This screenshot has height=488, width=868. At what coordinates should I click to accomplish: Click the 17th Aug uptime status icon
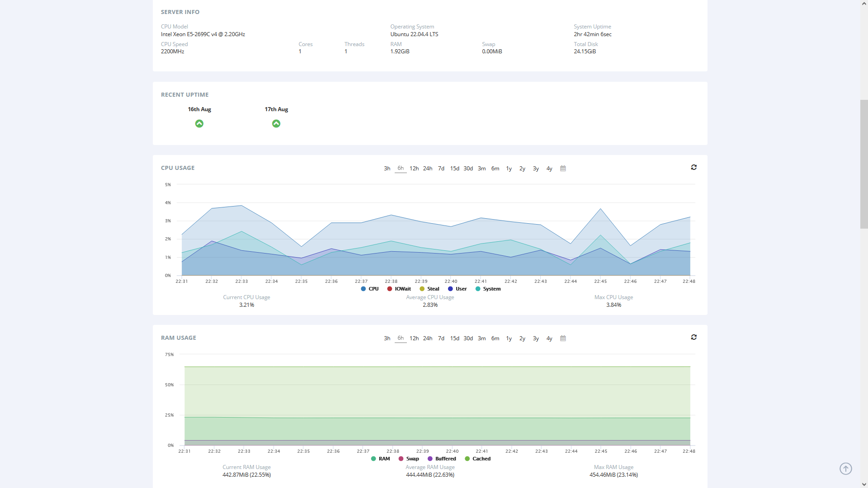(x=276, y=123)
